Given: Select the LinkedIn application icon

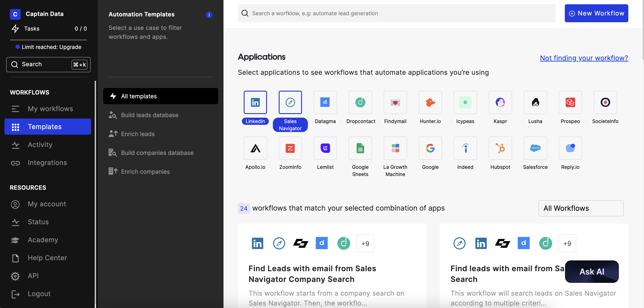Looking at the screenshot, I should click(255, 102).
